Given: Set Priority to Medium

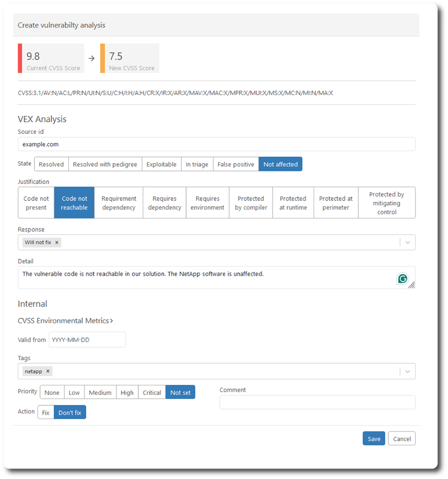Looking at the screenshot, I should (x=100, y=393).
